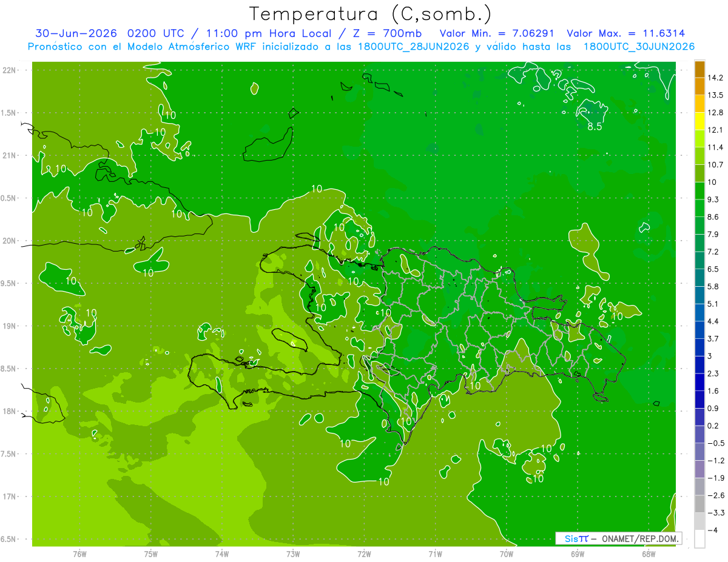Pick the green legend swatch between 10 and 9.3
Screen dimensions: 728x562
pos(699,191)
